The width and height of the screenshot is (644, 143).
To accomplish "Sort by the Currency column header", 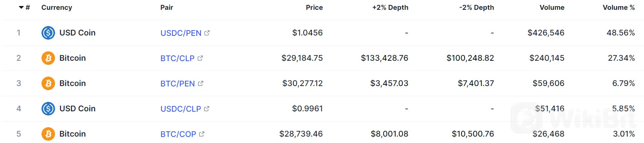I will click(57, 8).
